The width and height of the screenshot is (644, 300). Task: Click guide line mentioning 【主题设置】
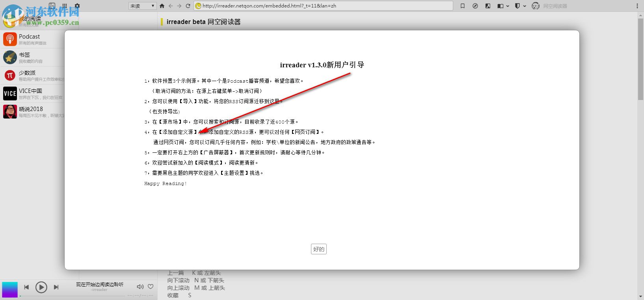pos(204,173)
